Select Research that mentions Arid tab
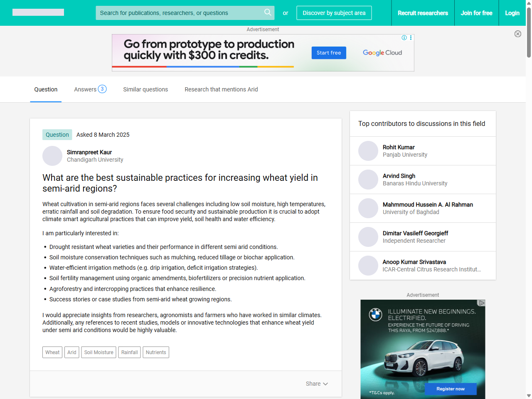Viewport: 532px width, 399px height. pos(221,89)
